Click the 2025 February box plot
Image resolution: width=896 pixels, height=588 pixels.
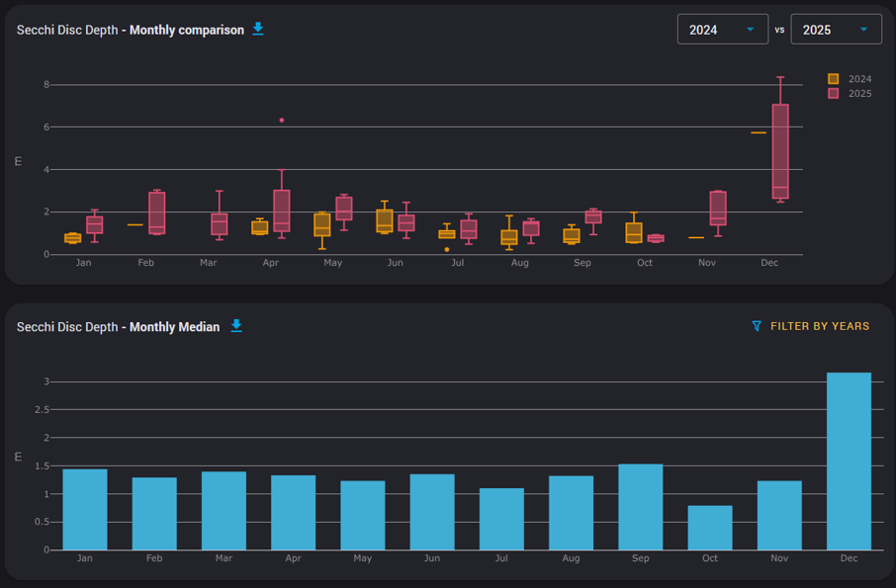click(157, 212)
